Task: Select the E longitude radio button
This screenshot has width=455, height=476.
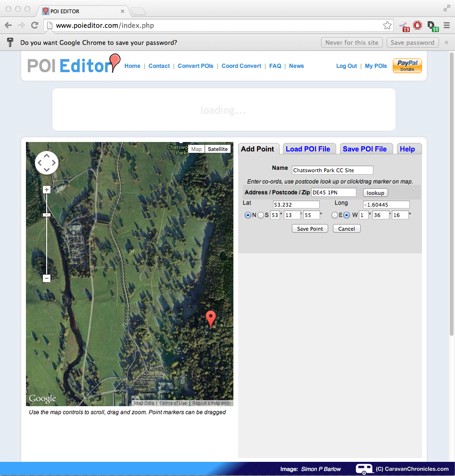Action: click(x=334, y=215)
